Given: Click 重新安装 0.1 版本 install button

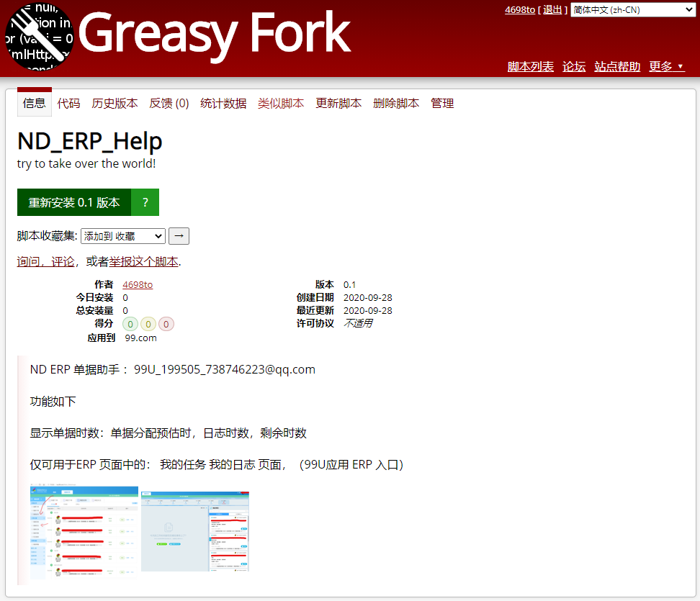Looking at the screenshot, I should (x=74, y=202).
